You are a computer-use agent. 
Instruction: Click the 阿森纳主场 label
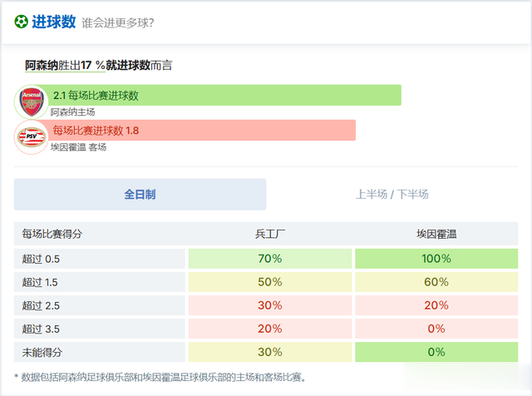pos(73,111)
